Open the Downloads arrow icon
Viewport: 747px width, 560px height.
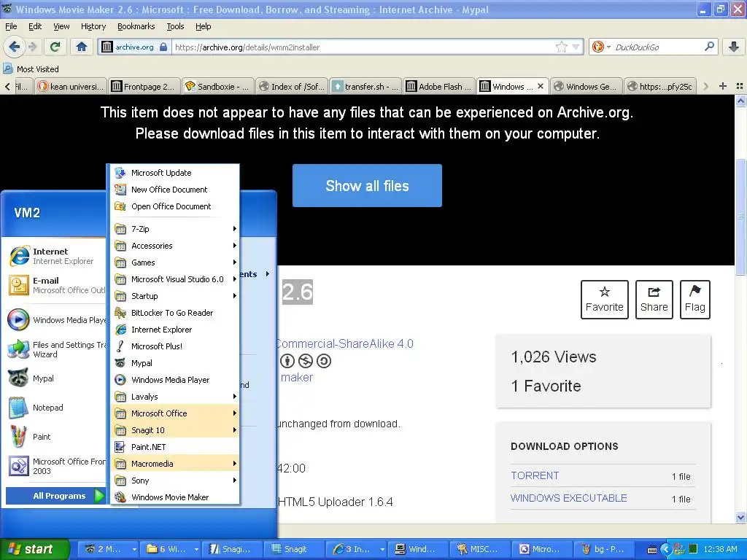[x=734, y=47]
